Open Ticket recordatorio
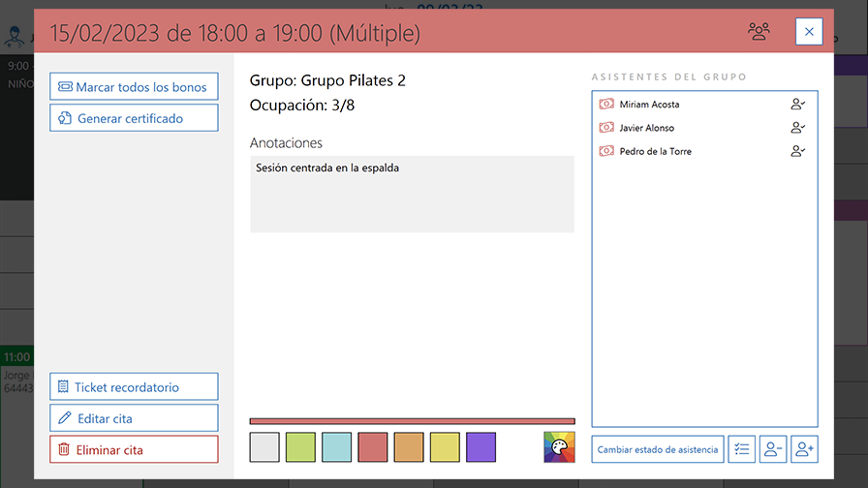This screenshot has width=868, height=488. (134, 387)
